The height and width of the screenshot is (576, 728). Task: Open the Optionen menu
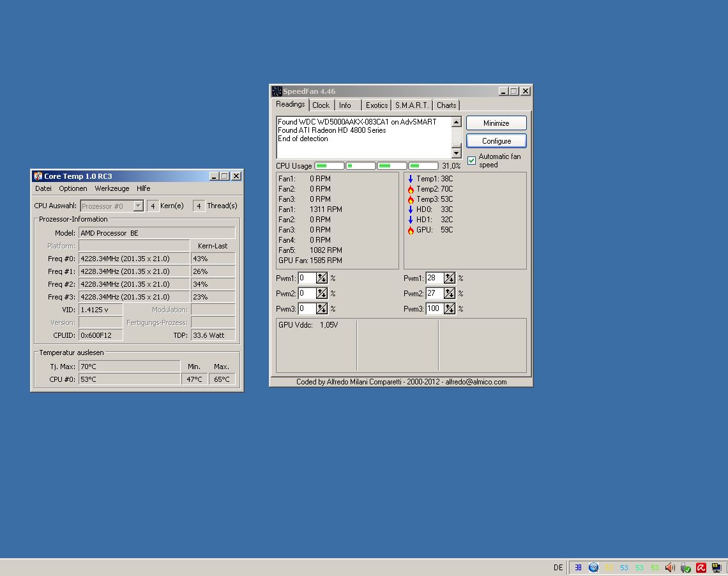(x=73, y=188)
